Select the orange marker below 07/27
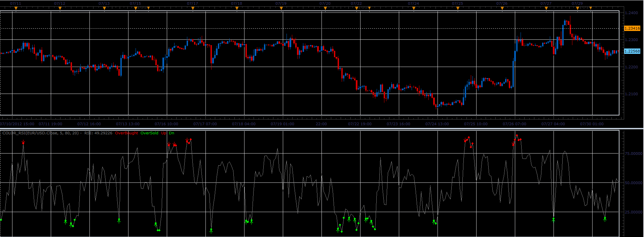Screen dimensions: 644x237 (x=546, y=8)
